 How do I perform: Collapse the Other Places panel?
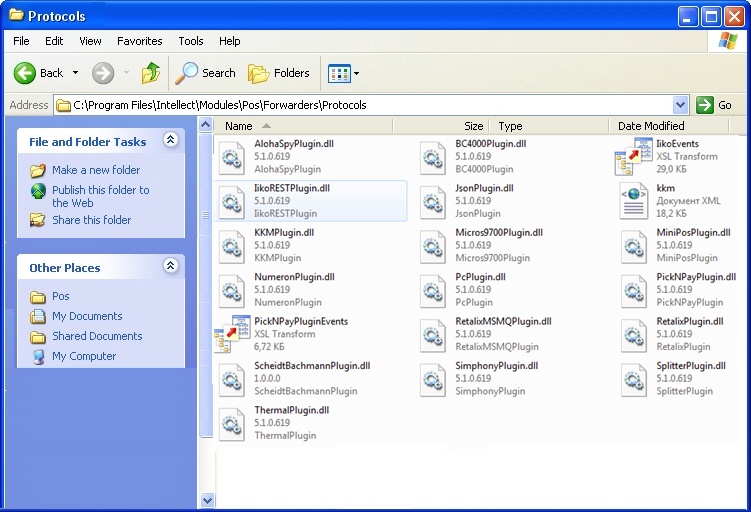click(x=170, y=267)
